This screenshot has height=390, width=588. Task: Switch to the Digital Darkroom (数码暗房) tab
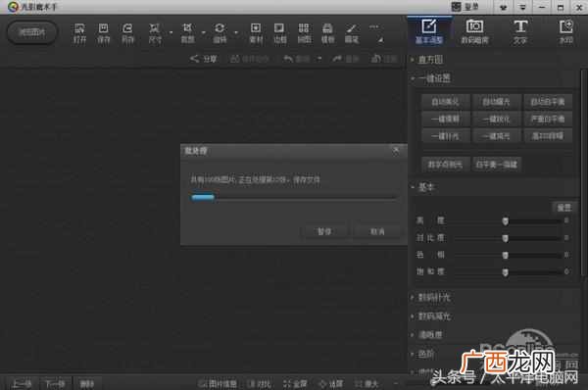click(x=474, y=31)
